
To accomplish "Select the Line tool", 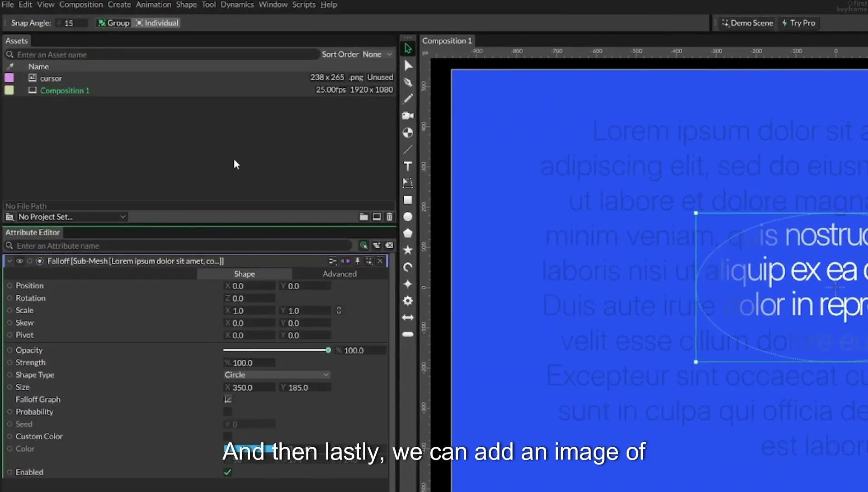I will click(x=408, y=149).
